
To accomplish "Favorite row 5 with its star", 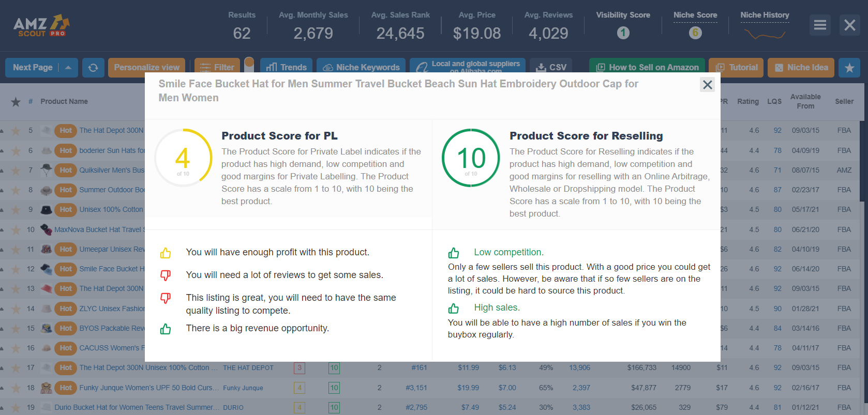I will point(16,131).
